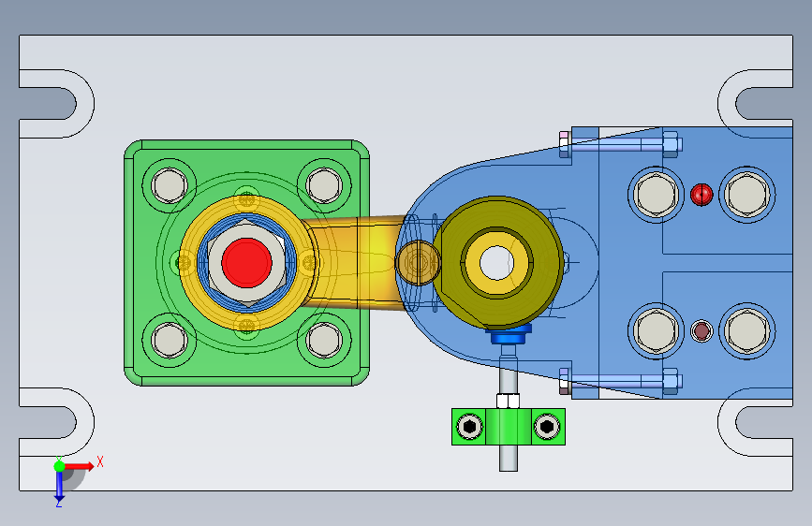Viewport: 812px width, 526px height.
Task: Pick the yellow connecting arm between the hubs
Action: [x=358, y=262]
